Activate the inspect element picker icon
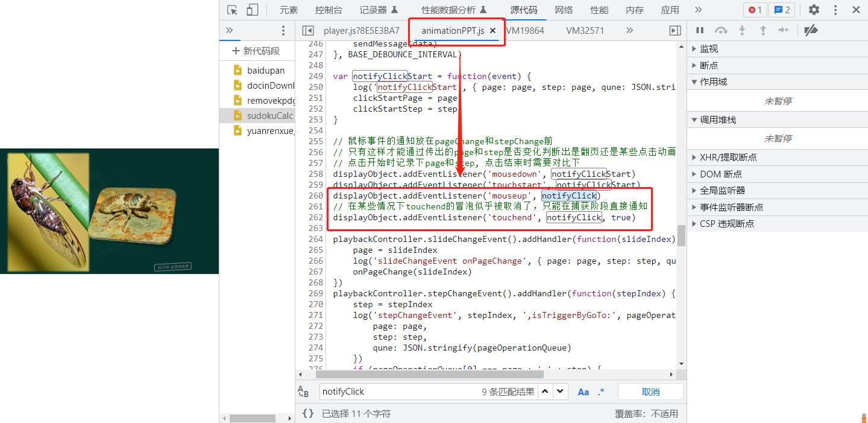The width and height of the screenshot is (868, 423). tap(232, 10)
